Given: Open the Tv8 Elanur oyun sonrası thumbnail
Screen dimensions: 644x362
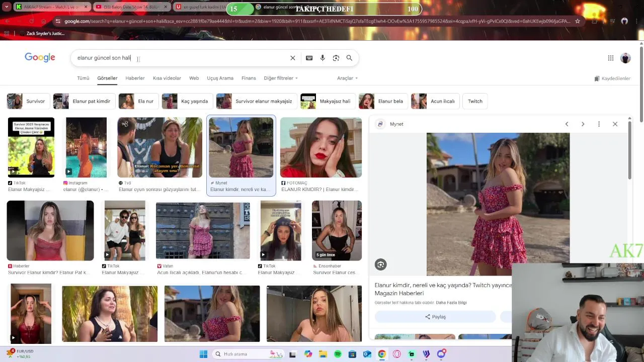Looking at the screenshot, I should pos(159,147).
